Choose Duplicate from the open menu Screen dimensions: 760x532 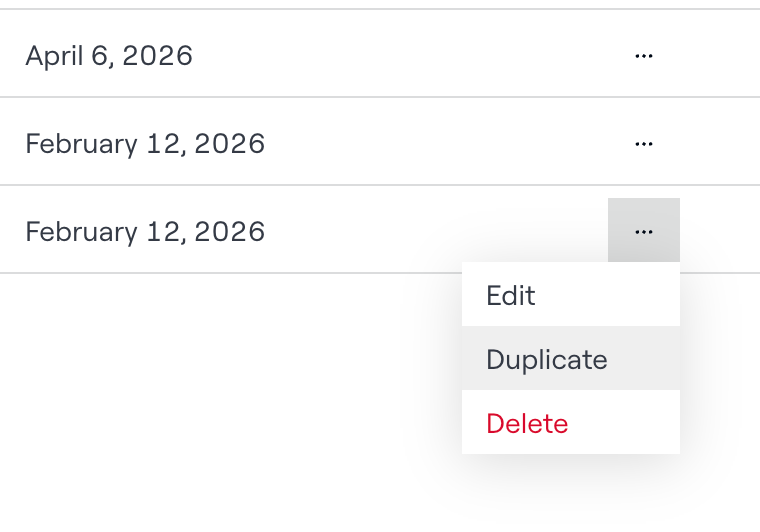click(x=546, y=360)
